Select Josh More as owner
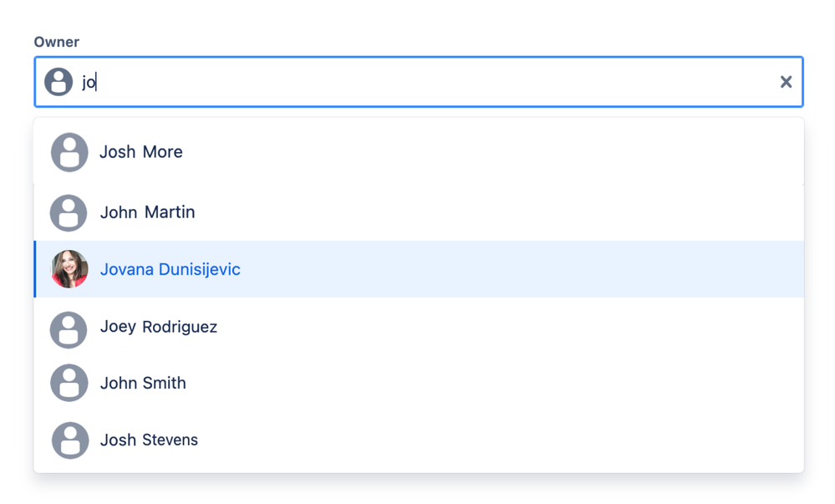Viewport: 835px width, 504px height. tap(141, 152)
